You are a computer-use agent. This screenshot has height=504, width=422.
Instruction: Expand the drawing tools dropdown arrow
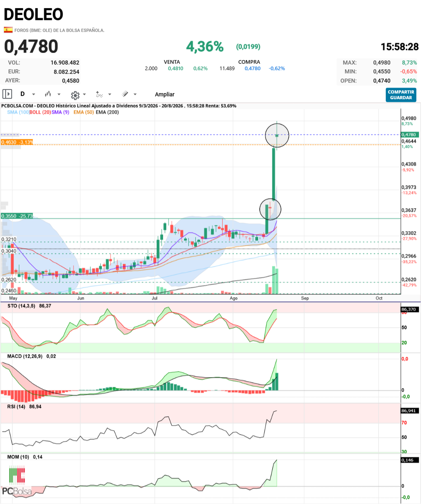[135, 95]
